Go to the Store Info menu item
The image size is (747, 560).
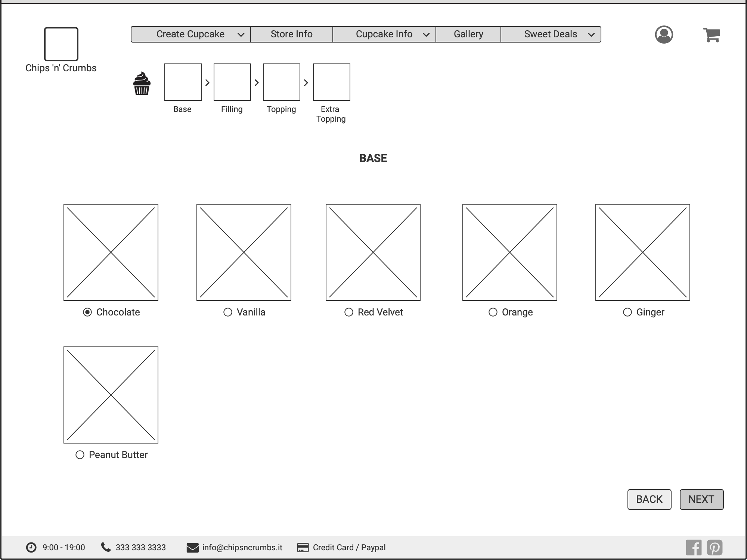click(291, 34)
